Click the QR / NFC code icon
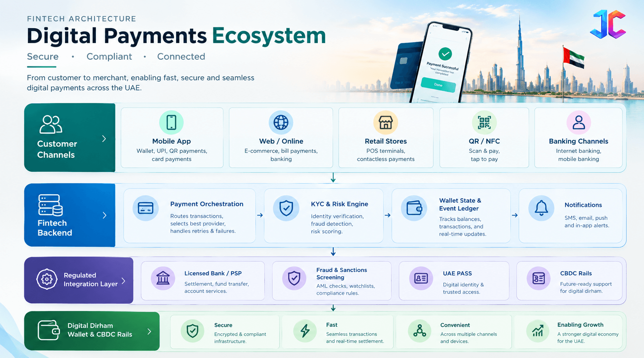 [x=484, y=123]
